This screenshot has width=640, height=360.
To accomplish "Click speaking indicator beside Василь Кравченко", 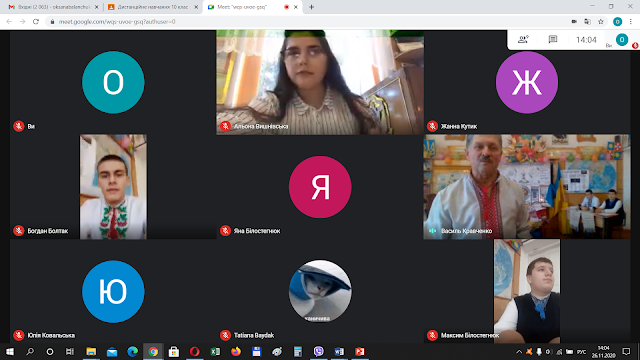I will click(x=432, y=231).
